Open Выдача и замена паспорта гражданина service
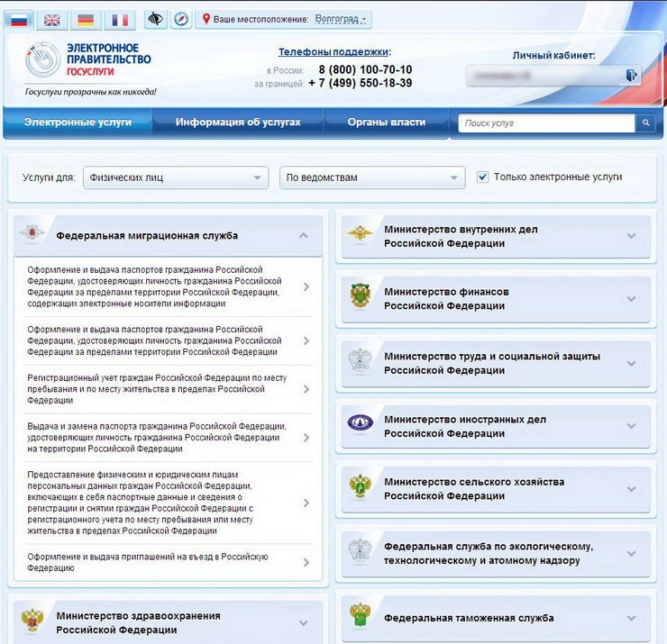The width and height of the screenshot is (667, 644). pyautogui.click(x=169, y=438)
